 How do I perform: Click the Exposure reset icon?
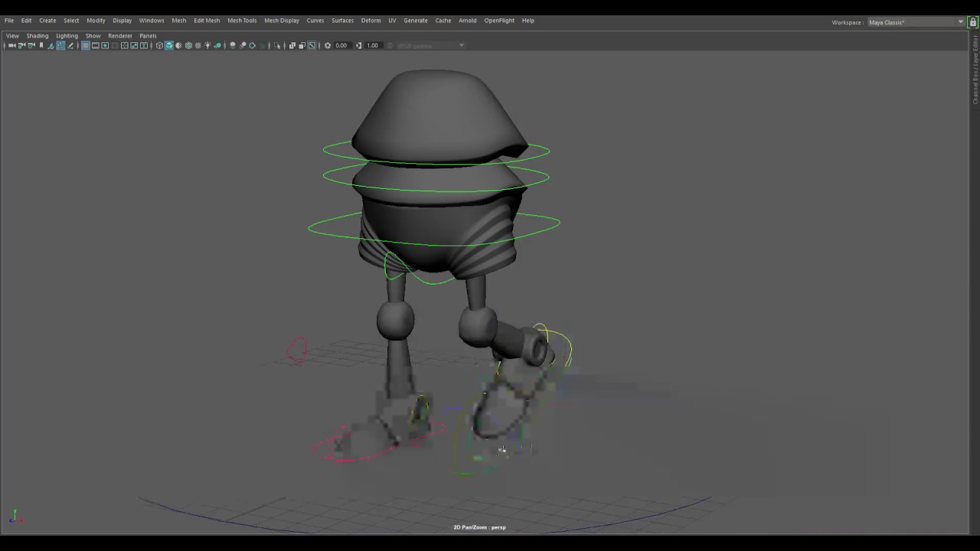pyautogui.click(x=328, y=45)
